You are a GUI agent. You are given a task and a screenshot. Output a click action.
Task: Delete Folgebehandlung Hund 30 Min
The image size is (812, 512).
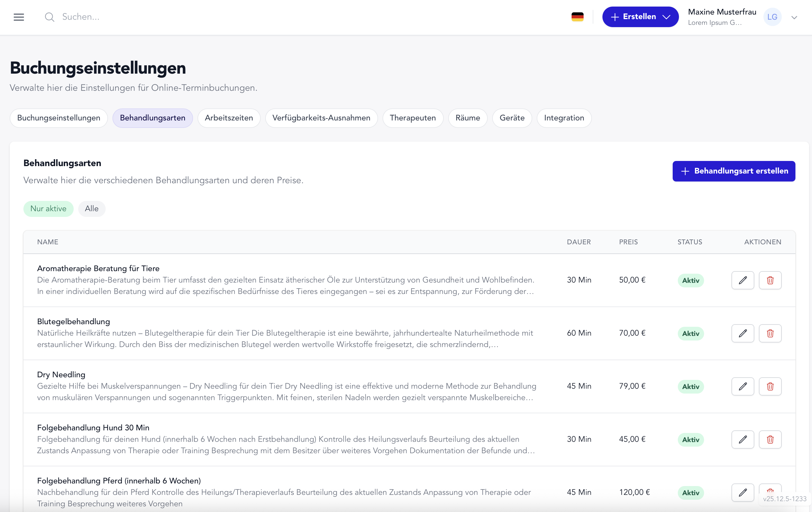[770, 439]
